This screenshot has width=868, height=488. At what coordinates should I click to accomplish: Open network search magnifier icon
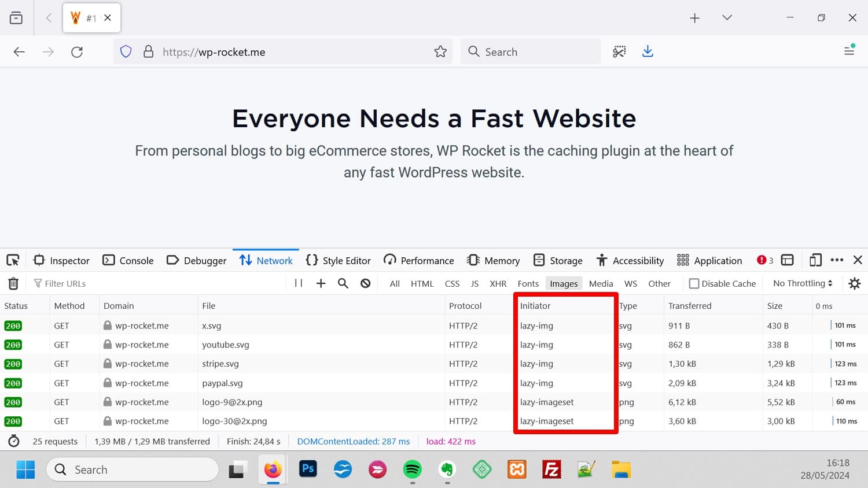click(343, 283)
